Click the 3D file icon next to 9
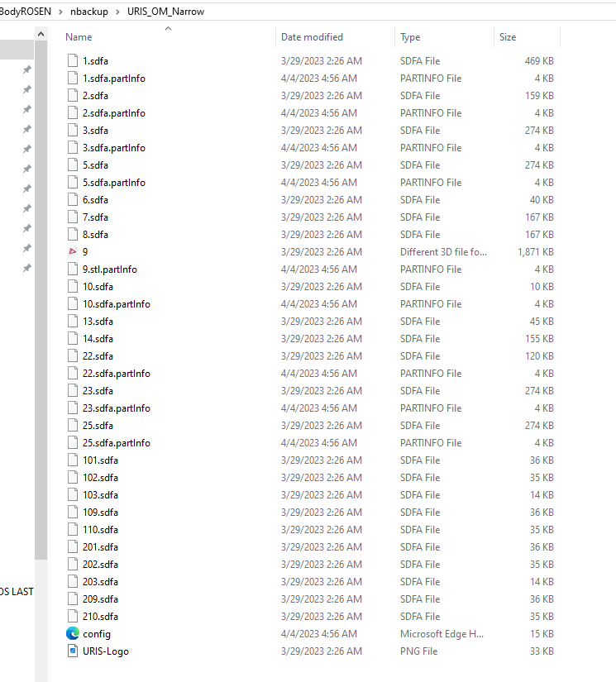 73,251
